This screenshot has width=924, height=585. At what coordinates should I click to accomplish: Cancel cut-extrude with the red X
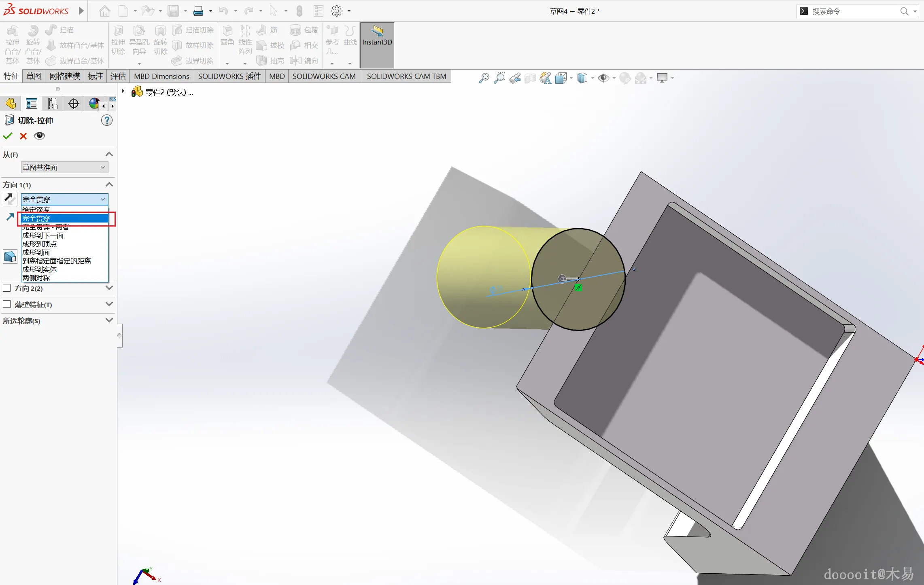click(23, 136)
